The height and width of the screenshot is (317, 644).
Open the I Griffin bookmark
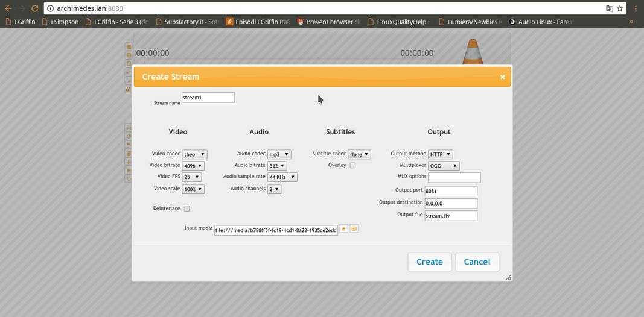tap(21, 22)
